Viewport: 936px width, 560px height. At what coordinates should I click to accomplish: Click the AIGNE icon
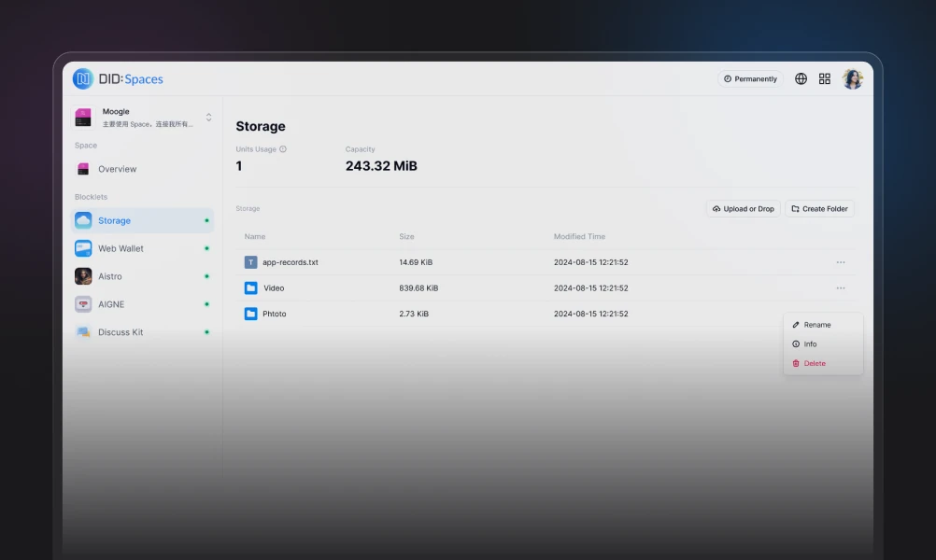[83, 304]
